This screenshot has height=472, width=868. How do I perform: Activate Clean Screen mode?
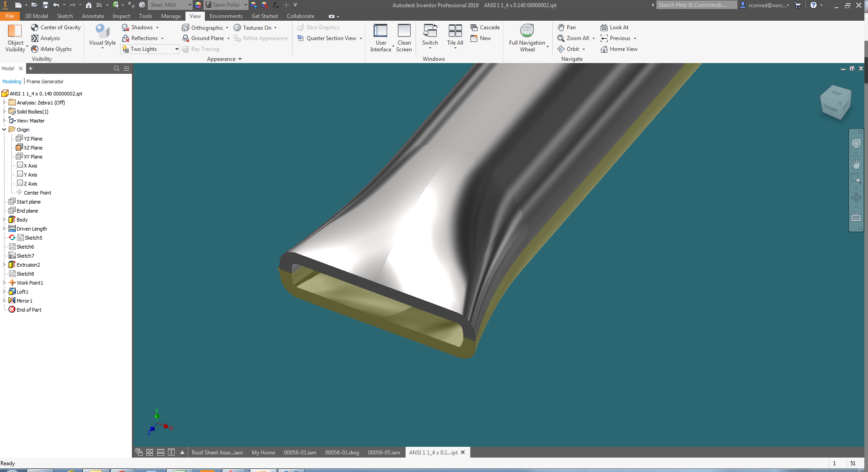click(x=404, y=38)
